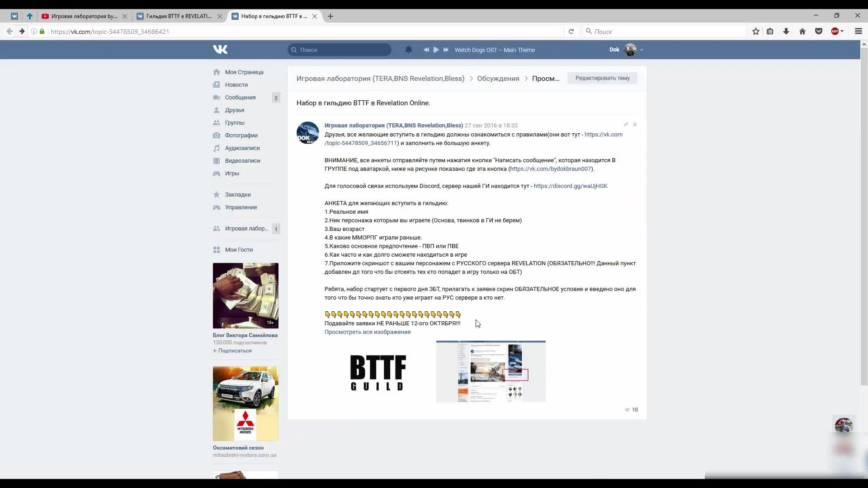Image resolution: width=868 pixels, height=488 pixels.
Task: Open the BTTF GUILD image thumbnail
Action: tap(378, 372)
